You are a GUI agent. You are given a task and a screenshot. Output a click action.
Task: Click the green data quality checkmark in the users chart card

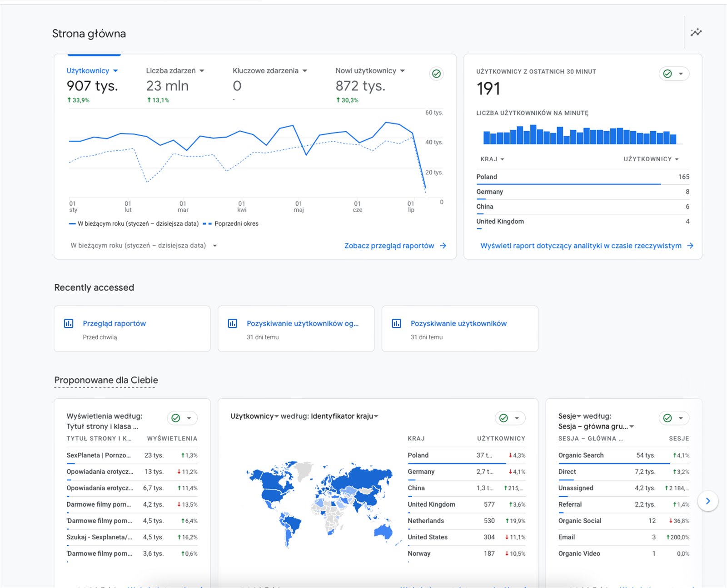tap(436, 74)
